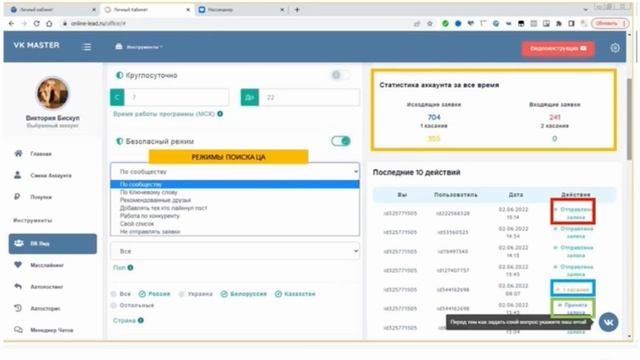
Task: Open Смена Аккаунта in the sidebar menu
Action: [52, 176]
